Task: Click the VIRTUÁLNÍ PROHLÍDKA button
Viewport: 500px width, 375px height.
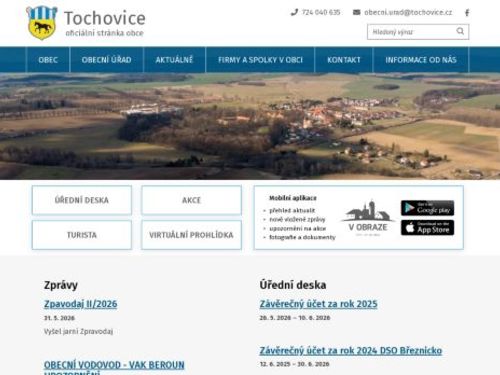Action: pyautogui.click(x=191, y=235)
